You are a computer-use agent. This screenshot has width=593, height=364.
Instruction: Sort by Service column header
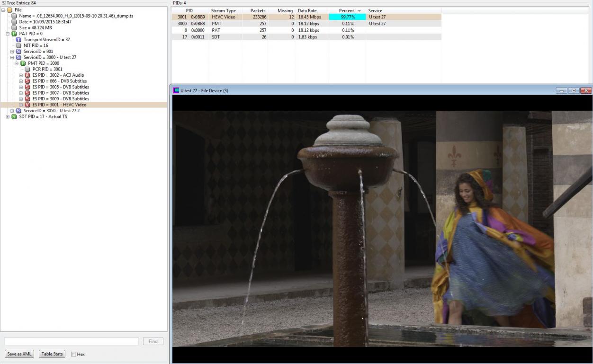[404, 10]
